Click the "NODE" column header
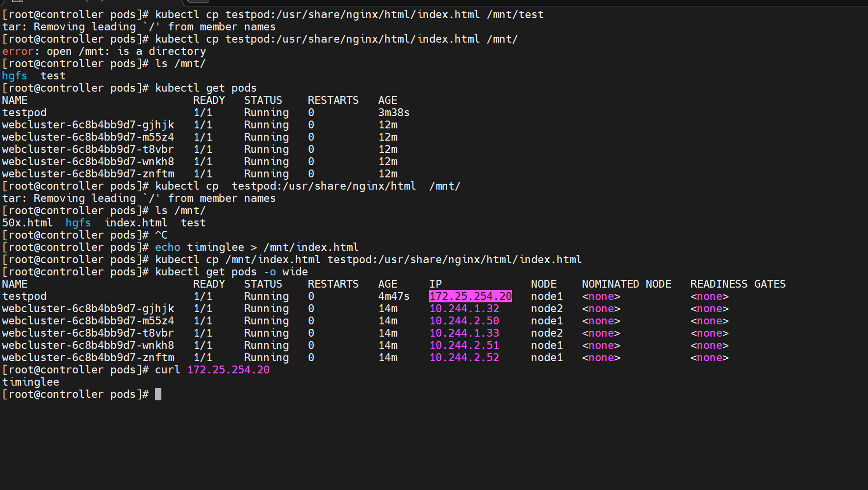 pos(544,284)
